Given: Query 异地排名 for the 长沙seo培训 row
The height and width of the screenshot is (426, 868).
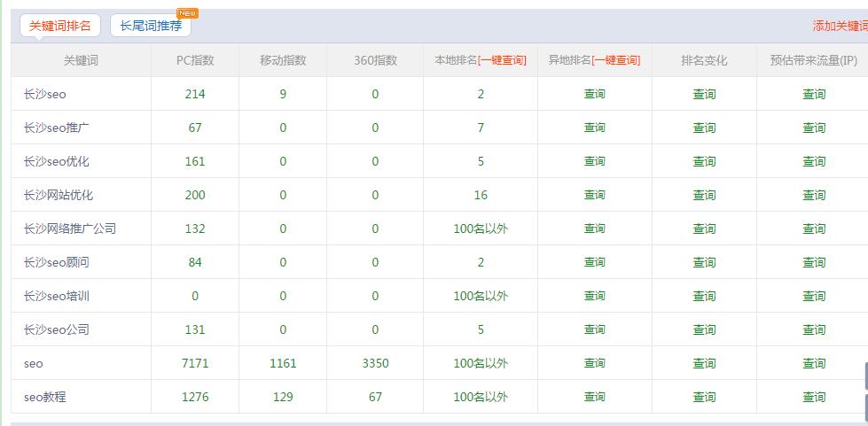Looking at the screenshot, I should coord(594,296).
